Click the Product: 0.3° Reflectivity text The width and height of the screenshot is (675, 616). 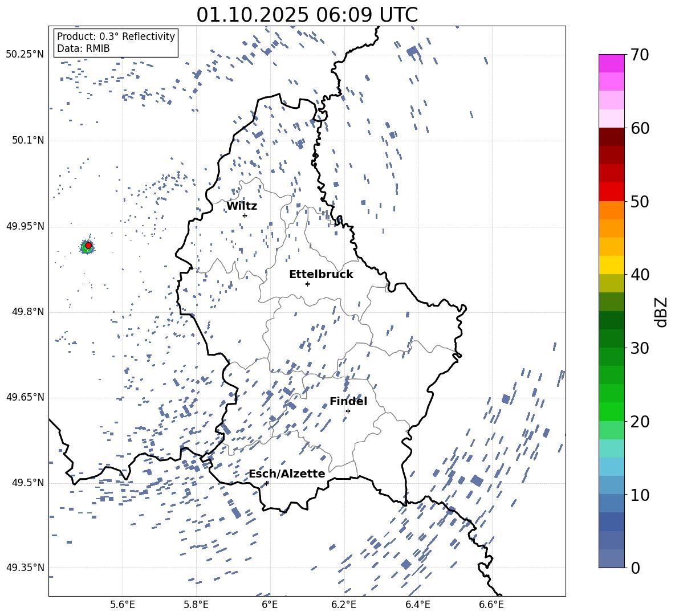pos(116,36)
